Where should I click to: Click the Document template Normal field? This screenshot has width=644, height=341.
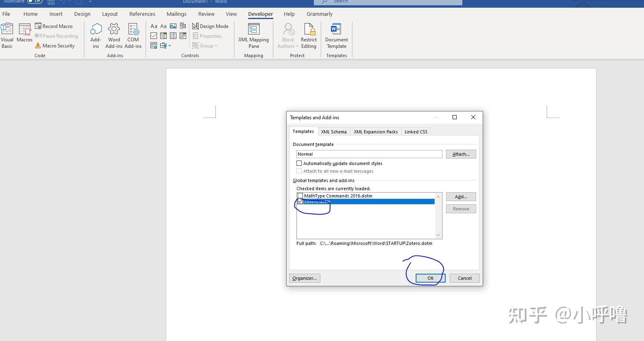click(369, 154)
